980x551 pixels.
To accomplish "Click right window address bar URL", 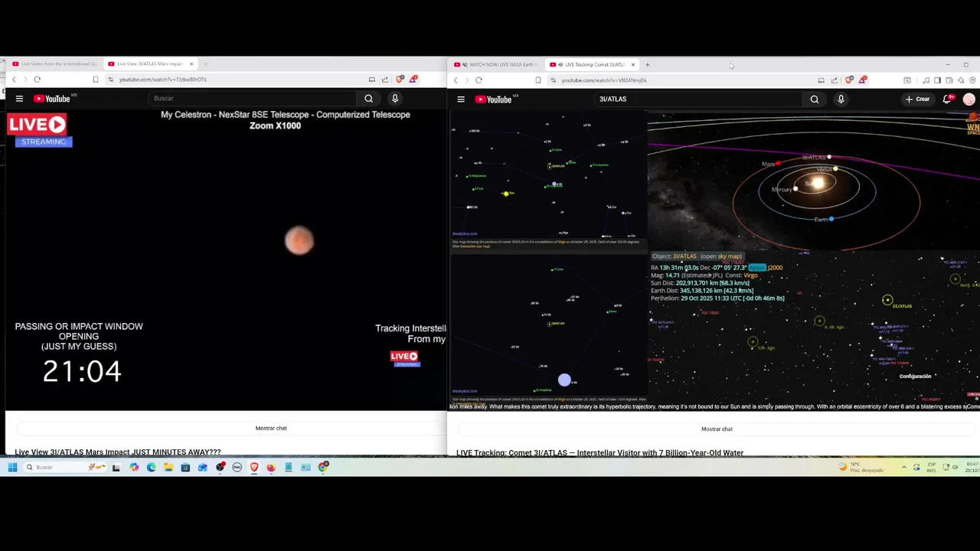I will (x=604, y=80).
